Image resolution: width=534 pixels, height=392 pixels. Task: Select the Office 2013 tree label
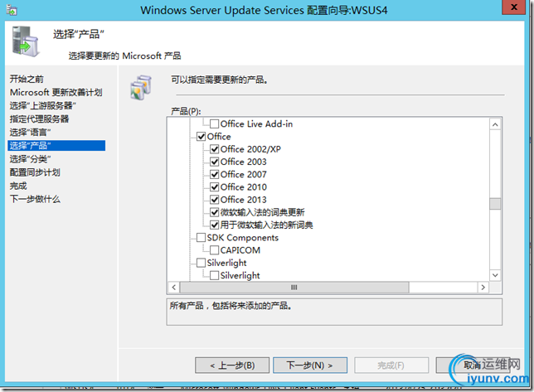tap(243, 200)
